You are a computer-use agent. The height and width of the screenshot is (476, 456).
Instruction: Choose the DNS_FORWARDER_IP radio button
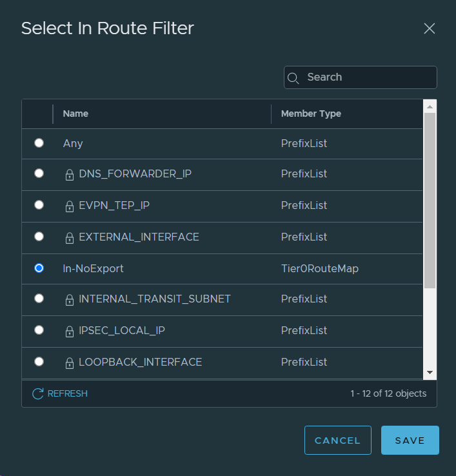click(x=39, y=174)
